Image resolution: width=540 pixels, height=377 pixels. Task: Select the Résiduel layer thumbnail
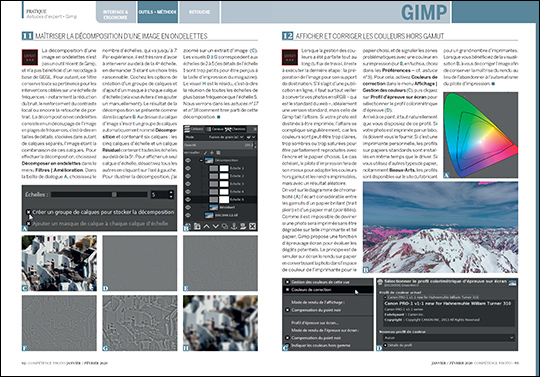coord(214,207)
